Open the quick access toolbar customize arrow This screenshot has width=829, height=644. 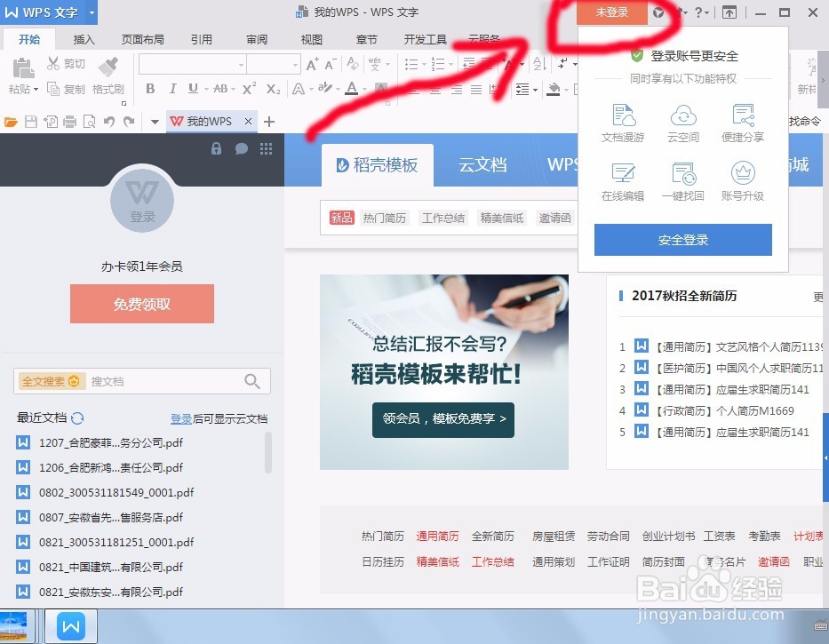click(x=155, y=123)
